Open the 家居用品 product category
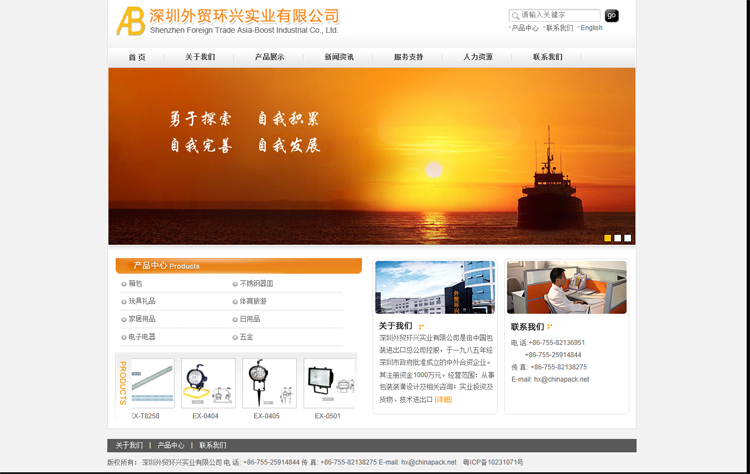This screenshot has height=474, width=750. click(142, 319)
